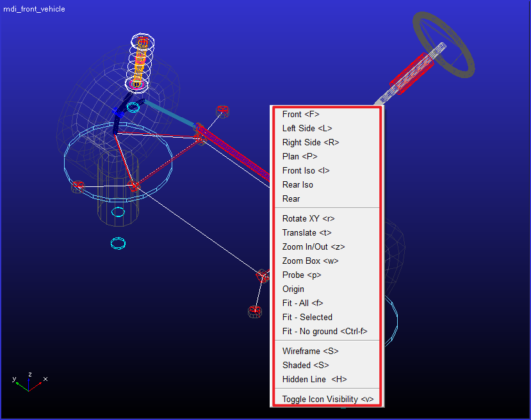The height and width of the screenshot is (420, 531).
Task: Toggle Icon Visibility in menu
Action: (327, 400)
